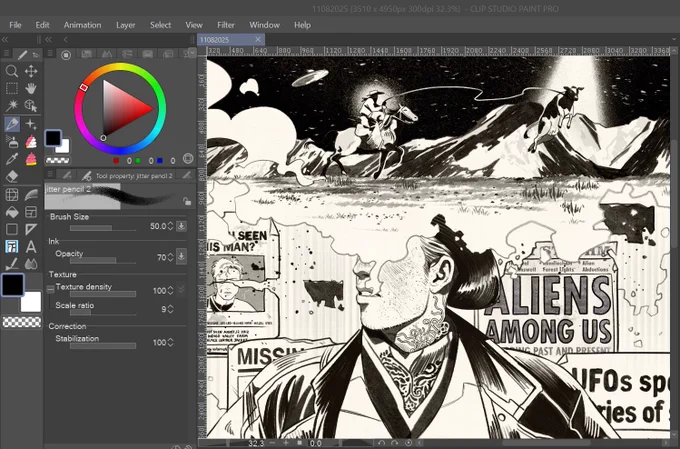Open Opacity dynamics button
Screen dimensions: 680x449
point(181,256)
